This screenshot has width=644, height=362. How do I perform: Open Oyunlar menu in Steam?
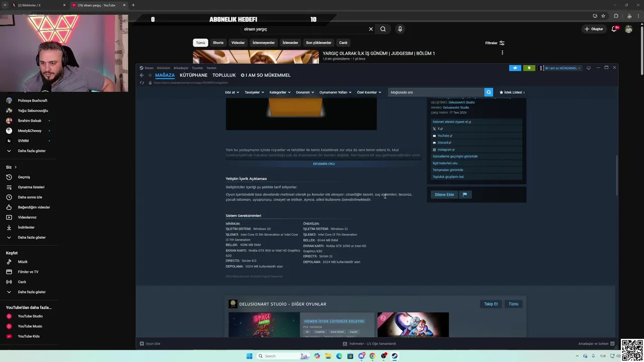[197, 68]
